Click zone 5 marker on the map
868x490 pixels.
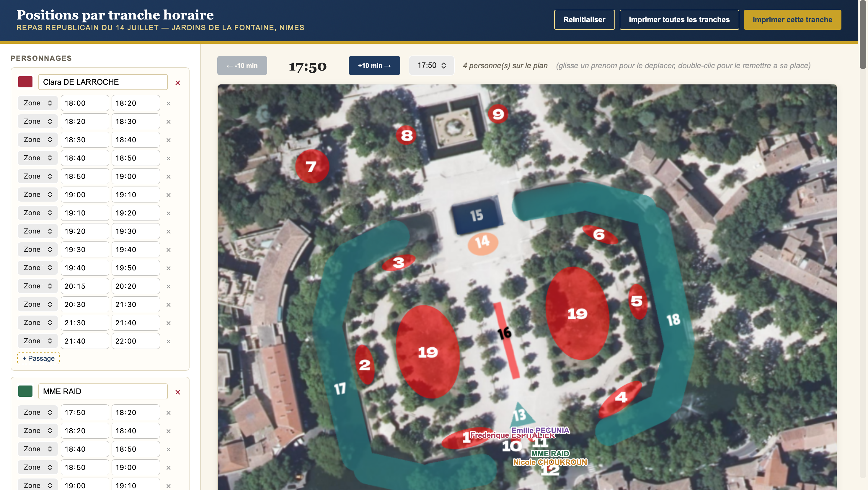(x=637, y=301)
